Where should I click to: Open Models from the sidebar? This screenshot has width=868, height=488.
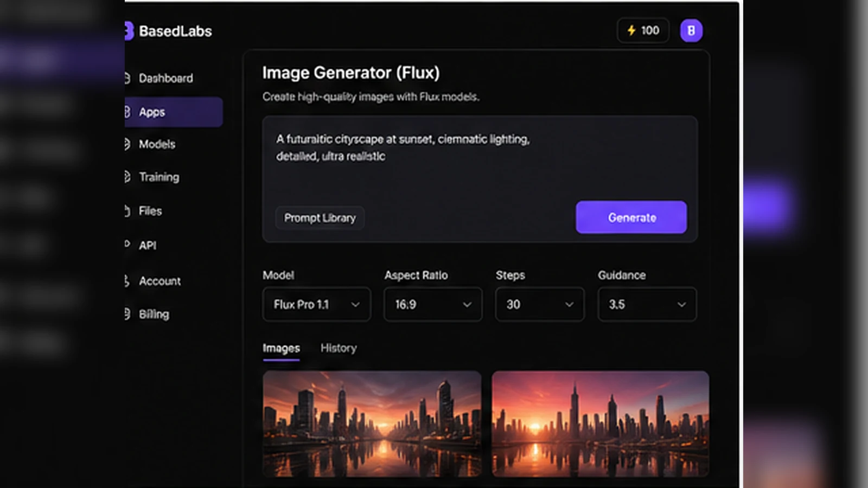click(x=157, y=144)
